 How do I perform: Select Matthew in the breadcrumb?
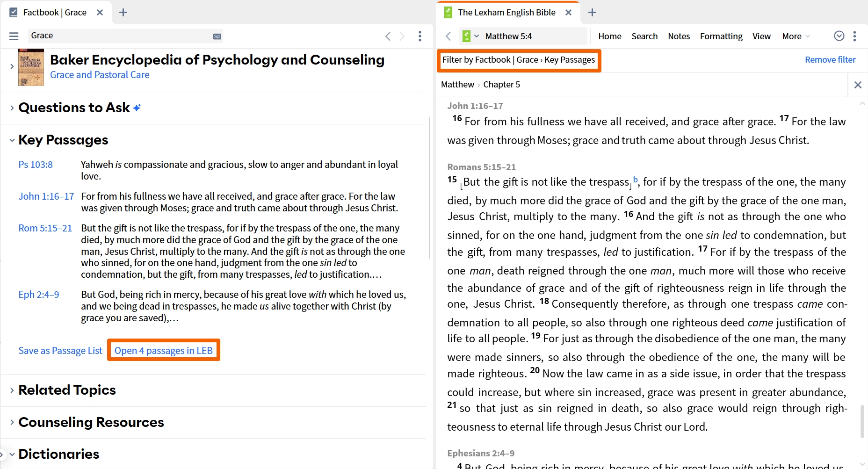pyautogui.click(x=457, y=85)
